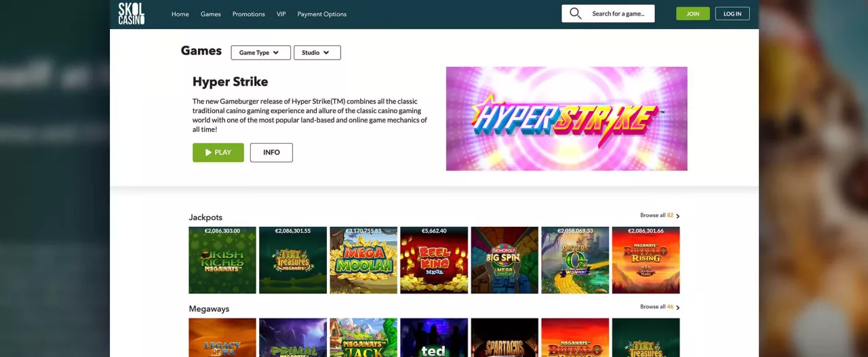Screen dimensions: 868x357
Task: Open the Home menu item
Action: click(180, 14)
